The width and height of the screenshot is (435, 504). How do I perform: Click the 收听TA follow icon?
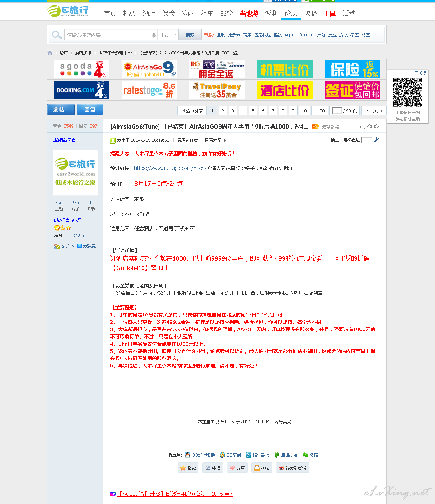57,246
